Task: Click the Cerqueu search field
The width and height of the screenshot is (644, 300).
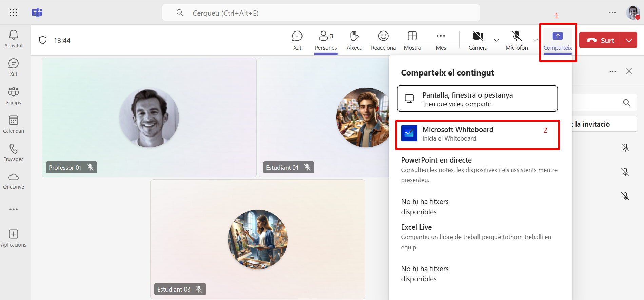Action: point(320,13)
